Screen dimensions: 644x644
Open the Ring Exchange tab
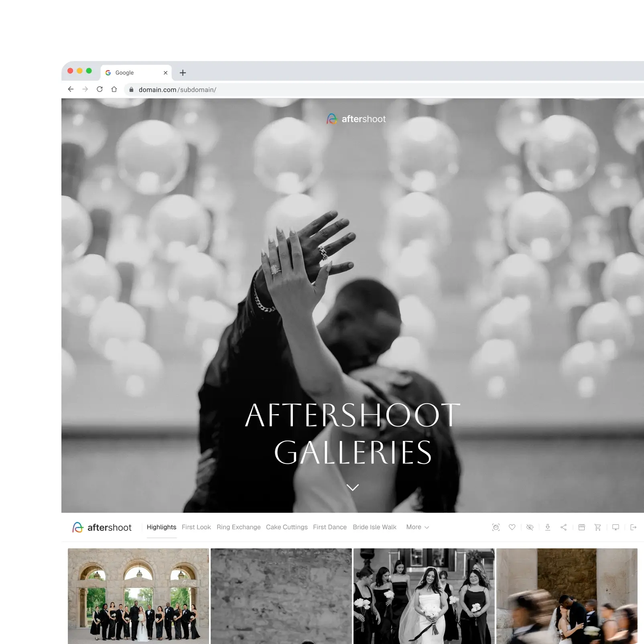(239, 527)
